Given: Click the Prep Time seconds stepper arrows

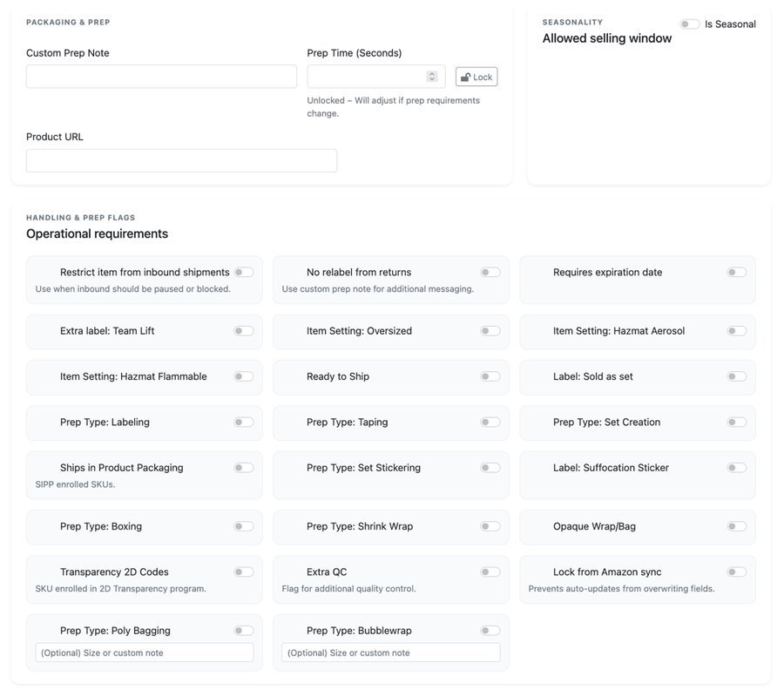Looking at the screenshot, I should [432, 77].
